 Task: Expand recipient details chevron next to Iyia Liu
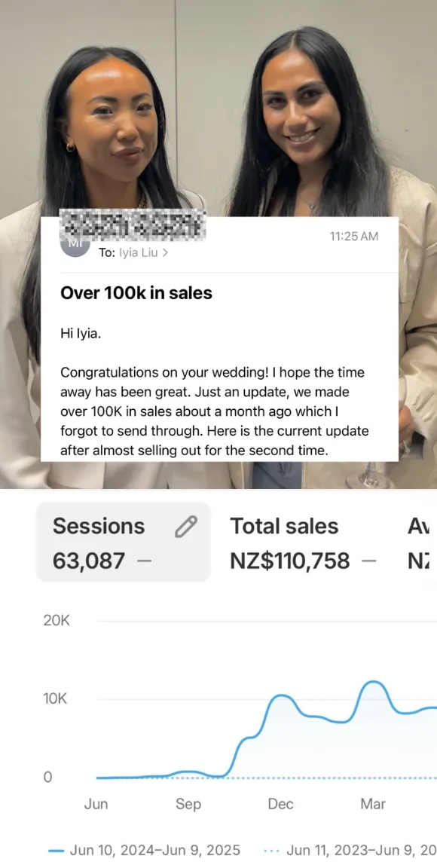(165, 253)
